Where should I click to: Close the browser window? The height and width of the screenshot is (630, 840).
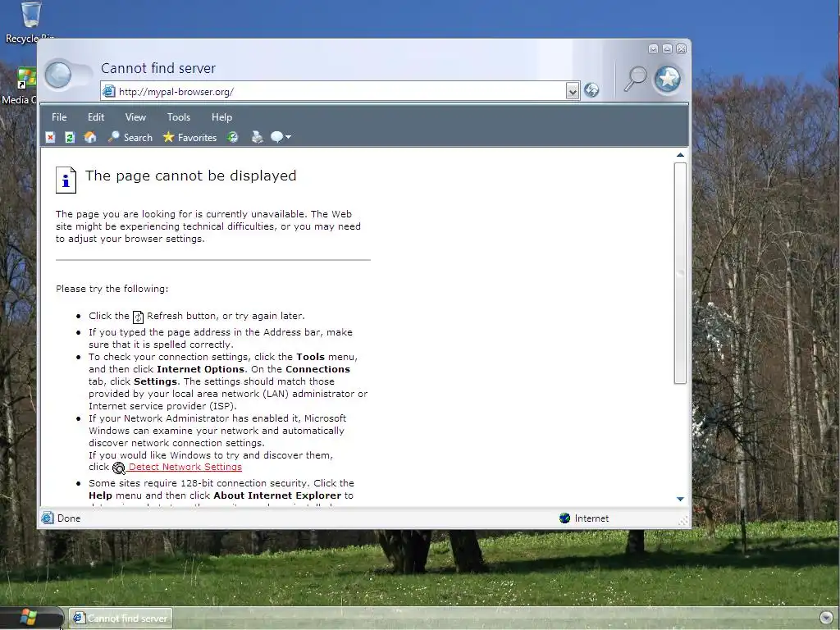[x=682, y=48]
